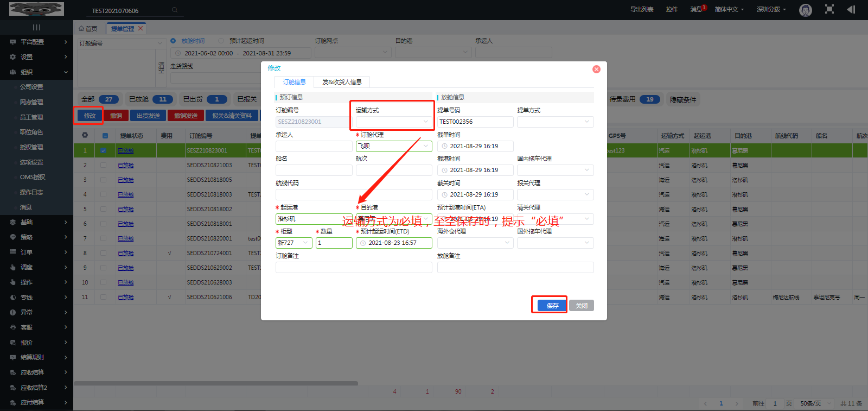This screenshot has width=868, height=411.
Task: Expand the 平台配置 sidebar menu
Action: 36,42
